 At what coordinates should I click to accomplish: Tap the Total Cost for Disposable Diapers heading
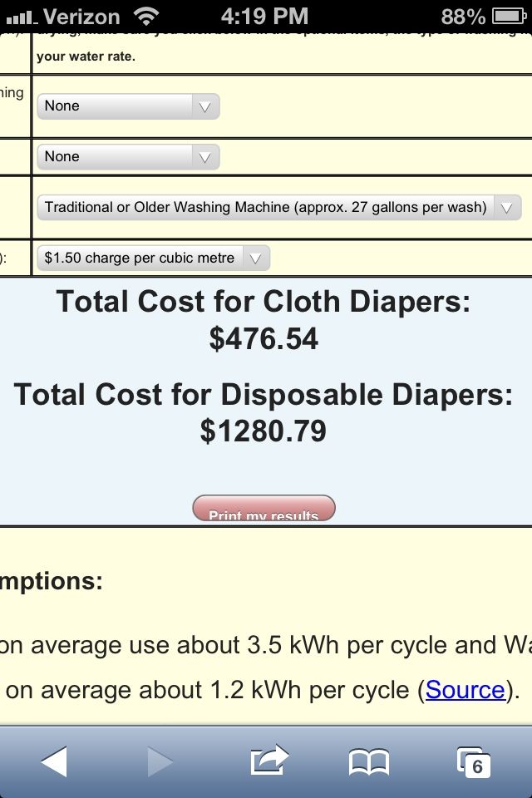point(264,395)
